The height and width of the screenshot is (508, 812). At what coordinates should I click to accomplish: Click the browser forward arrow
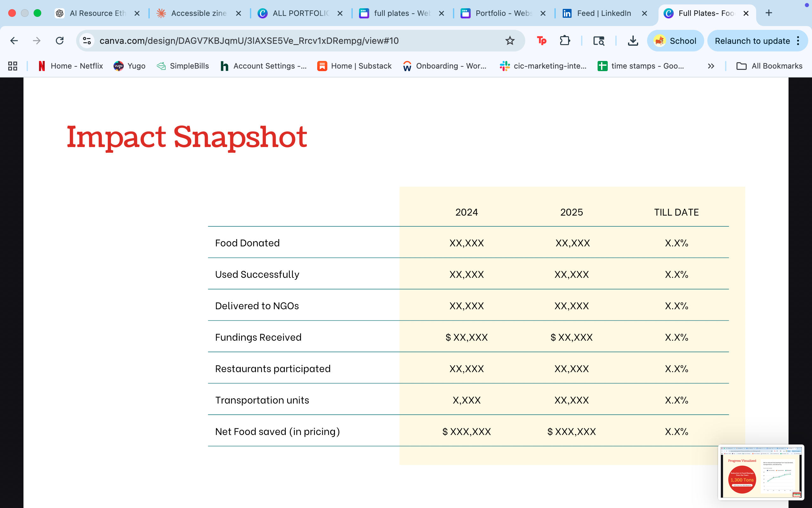[x=36, y=41]
